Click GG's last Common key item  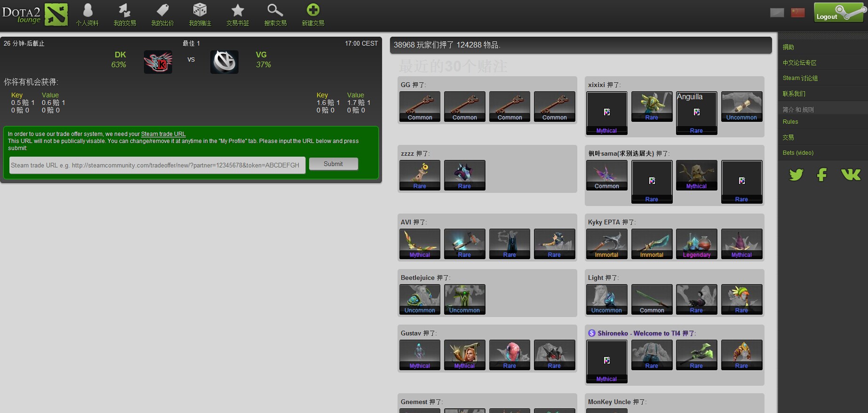tap(554, 107)
